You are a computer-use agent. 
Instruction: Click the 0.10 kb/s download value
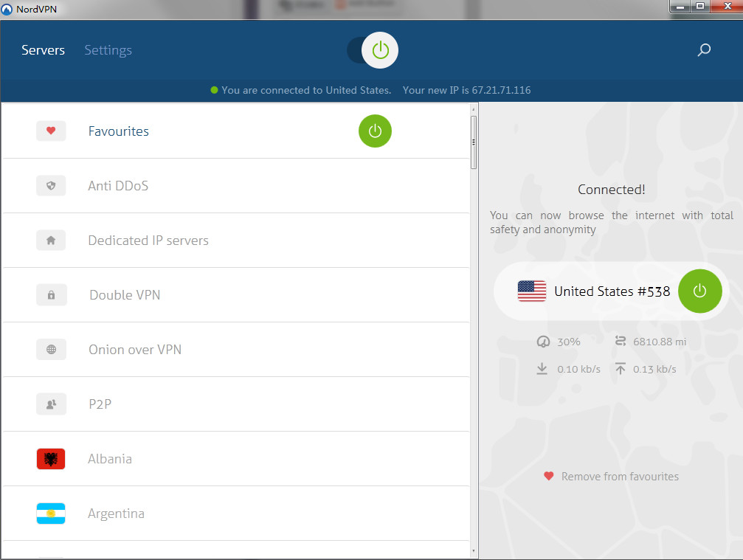coord(578,369)
